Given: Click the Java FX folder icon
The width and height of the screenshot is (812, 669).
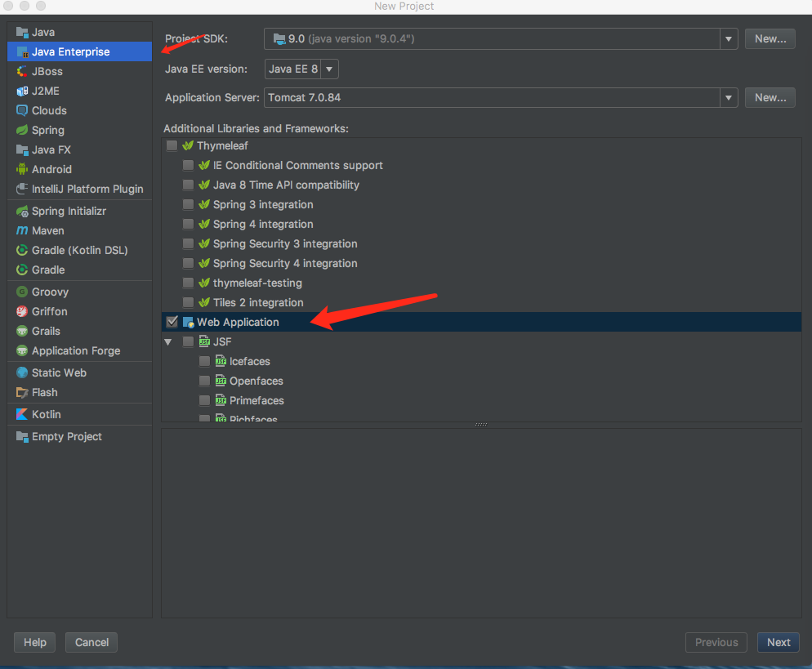Looking at the screenshot, I should (x=22, y=149).
